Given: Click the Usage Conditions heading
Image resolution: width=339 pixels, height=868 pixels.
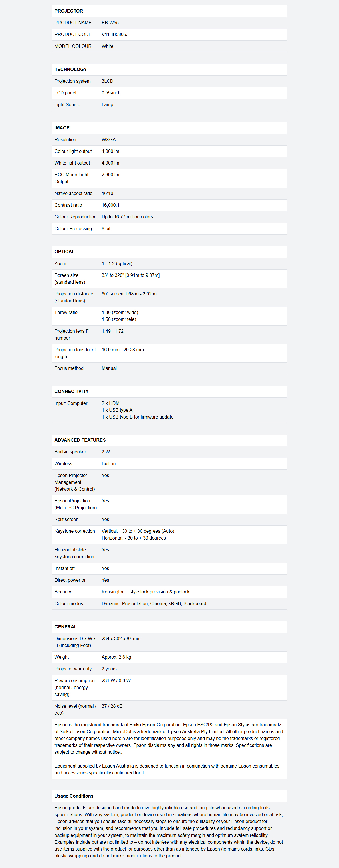Looking at the screenshot, I should click(74, 796).
